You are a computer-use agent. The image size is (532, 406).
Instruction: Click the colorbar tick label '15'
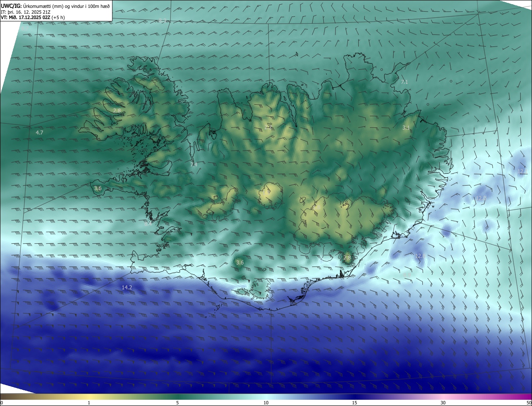(x=355, y=403)
